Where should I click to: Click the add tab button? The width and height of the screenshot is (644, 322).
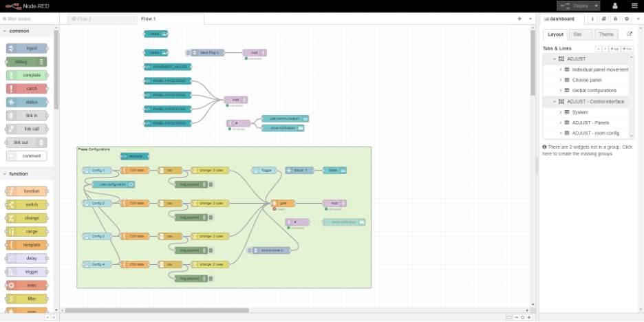click(x=614, y=49)
